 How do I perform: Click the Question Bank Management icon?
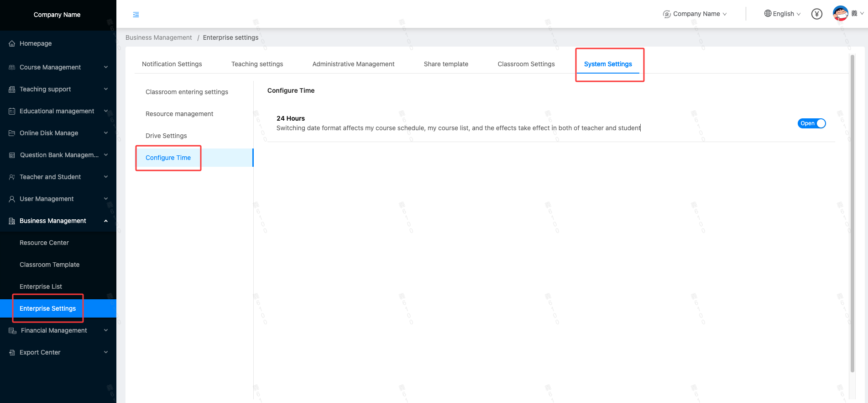(x=12, y=155)
